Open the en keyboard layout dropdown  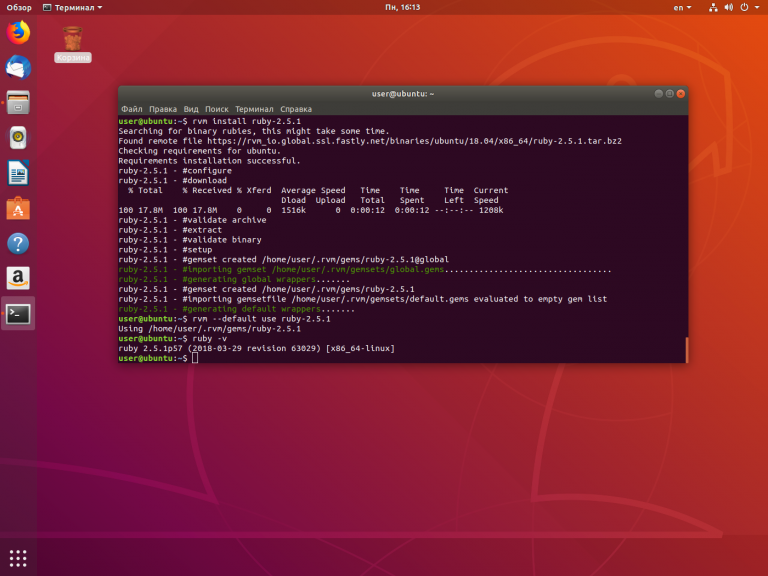coord(679,7)
